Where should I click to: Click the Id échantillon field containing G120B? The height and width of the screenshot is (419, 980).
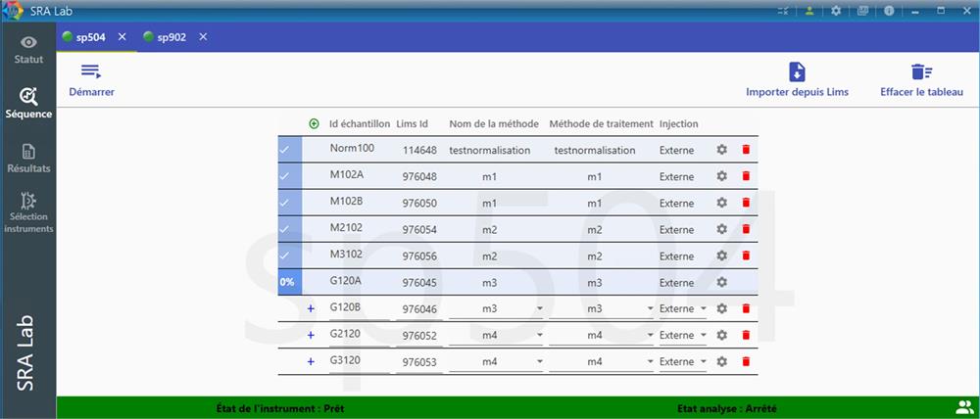click(x=358, y=307)
